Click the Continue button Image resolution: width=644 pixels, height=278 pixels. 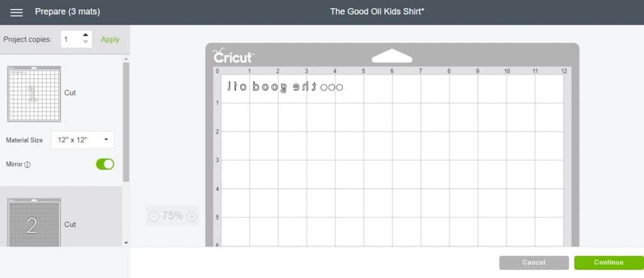(x=609, y=262)
